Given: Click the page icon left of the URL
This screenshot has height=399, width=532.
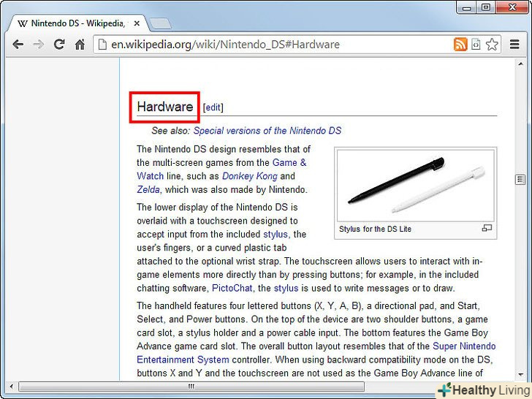Looking at the screenshot, I should click(102, 45).
